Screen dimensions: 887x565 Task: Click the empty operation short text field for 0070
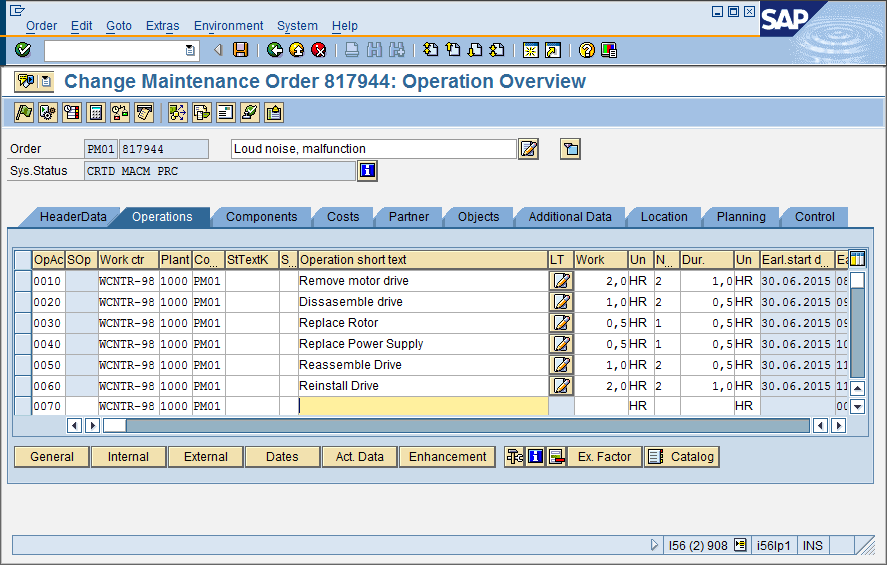[x=423, y=406]
